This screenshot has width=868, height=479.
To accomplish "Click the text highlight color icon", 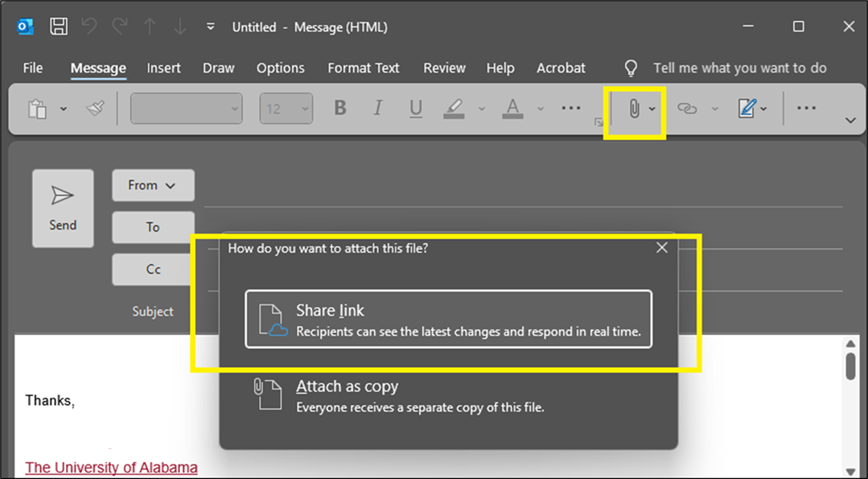I will coord(455,108).
